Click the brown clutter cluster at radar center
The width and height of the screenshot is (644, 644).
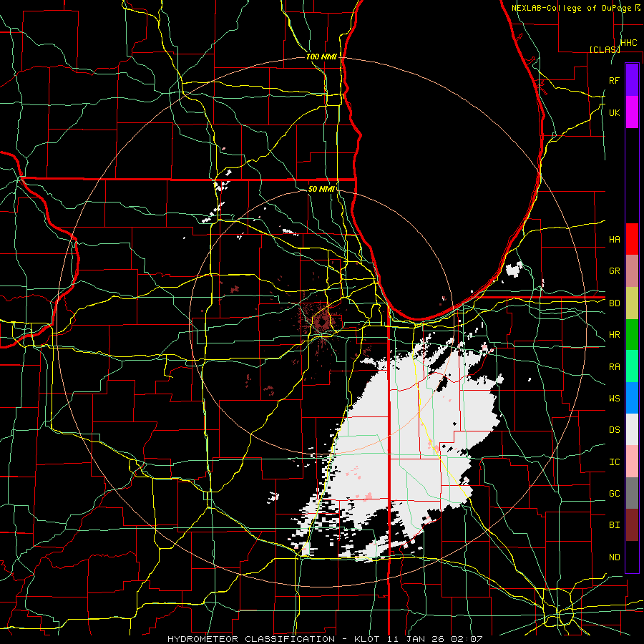321,321
